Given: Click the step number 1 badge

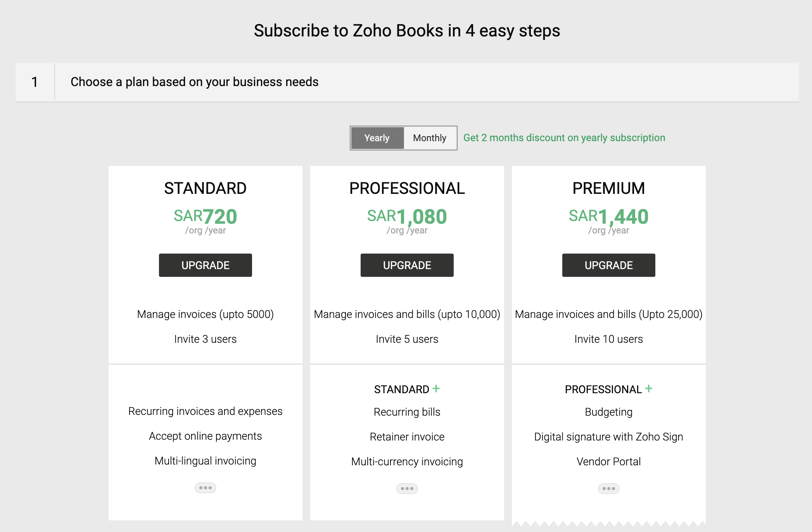Looking at the screenshot, I should (x=35, y=82).
